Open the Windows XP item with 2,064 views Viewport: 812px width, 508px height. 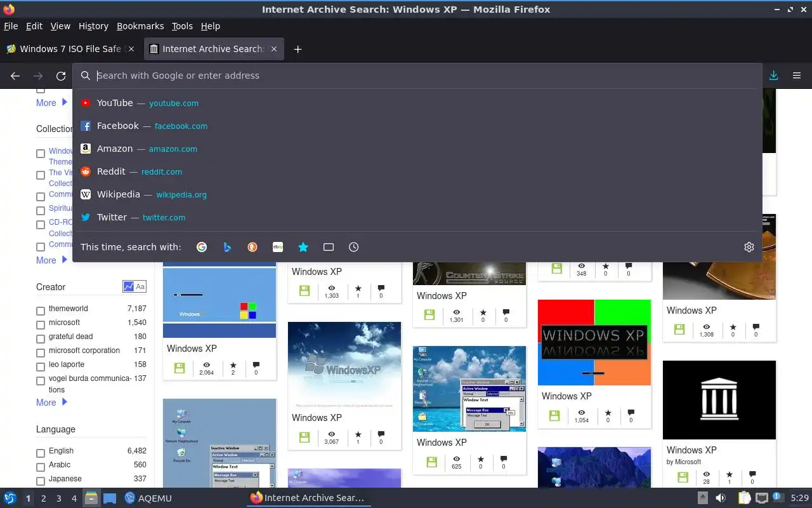219,321
